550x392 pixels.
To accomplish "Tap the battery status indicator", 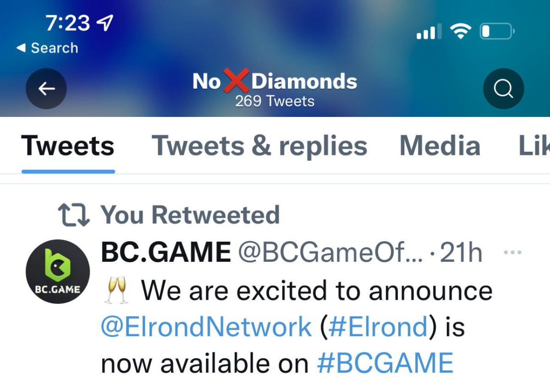I will [x=497, y=31].
